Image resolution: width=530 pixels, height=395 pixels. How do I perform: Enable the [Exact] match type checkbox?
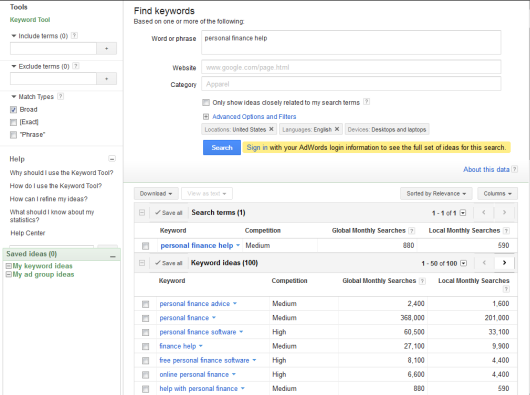tap(13, 122)
